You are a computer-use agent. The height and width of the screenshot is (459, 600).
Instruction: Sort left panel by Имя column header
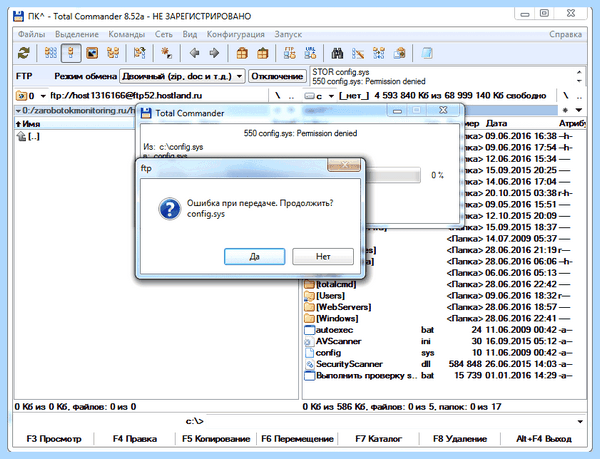pos(75,124)
